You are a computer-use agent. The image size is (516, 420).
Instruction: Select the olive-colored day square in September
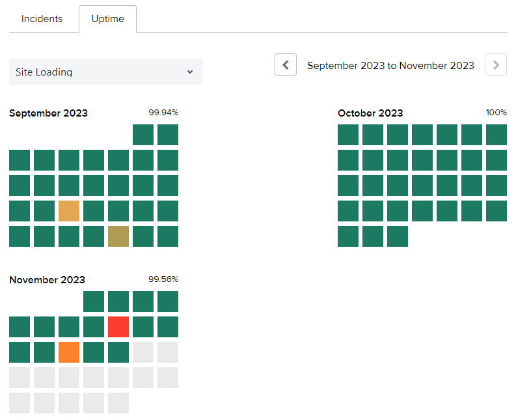[x=118, y=236]
